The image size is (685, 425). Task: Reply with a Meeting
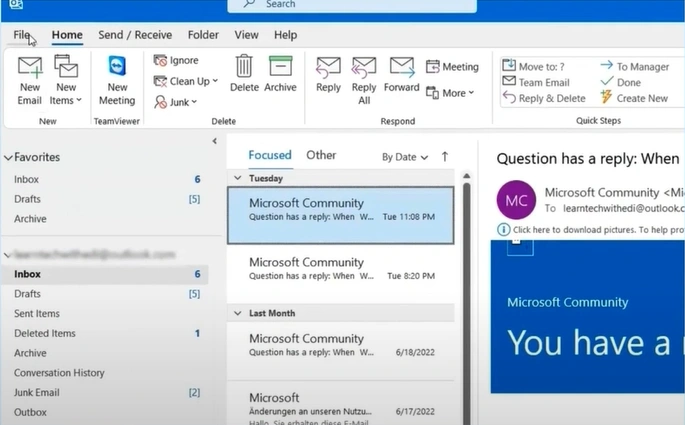(452, 67)
